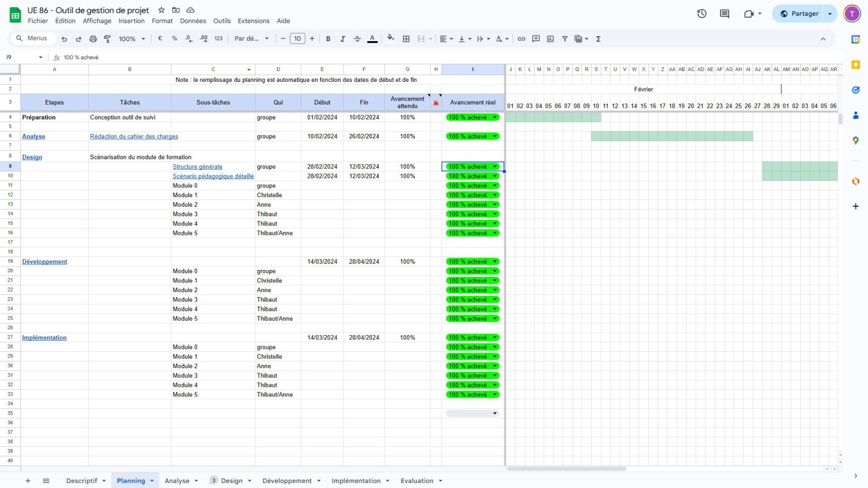The width and height of the screenshot is (868, 488).
Task: Open the Rédaction du cahier des charges link
Action: (134, 137)
